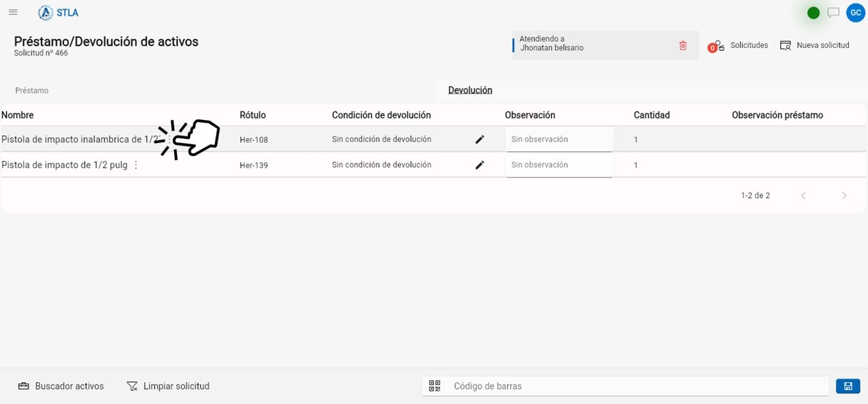This screenshot has width=868, height=404.
Task: Click the QR barcode scanner icon
Action: (x=435, y=386)
